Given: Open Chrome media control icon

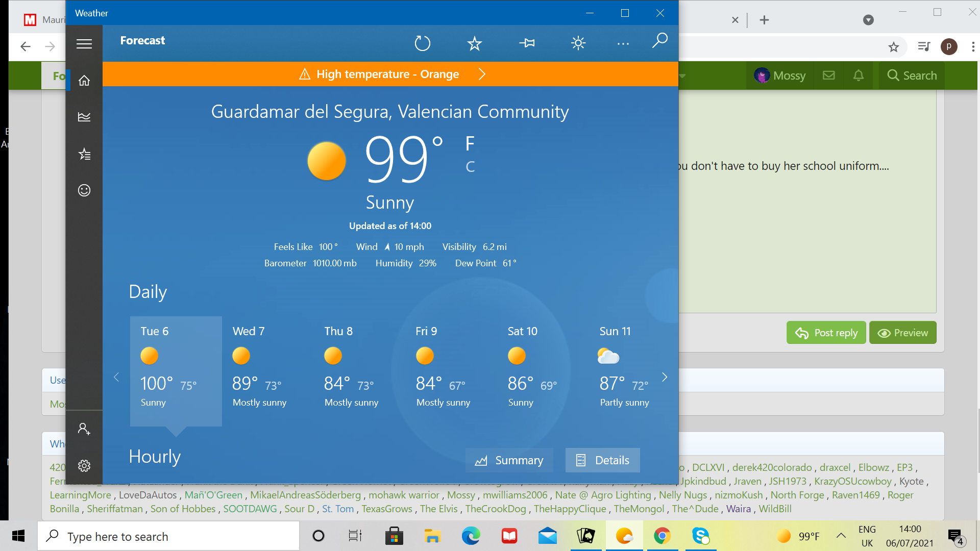Looking at the screenshot, I should (924, 47).
